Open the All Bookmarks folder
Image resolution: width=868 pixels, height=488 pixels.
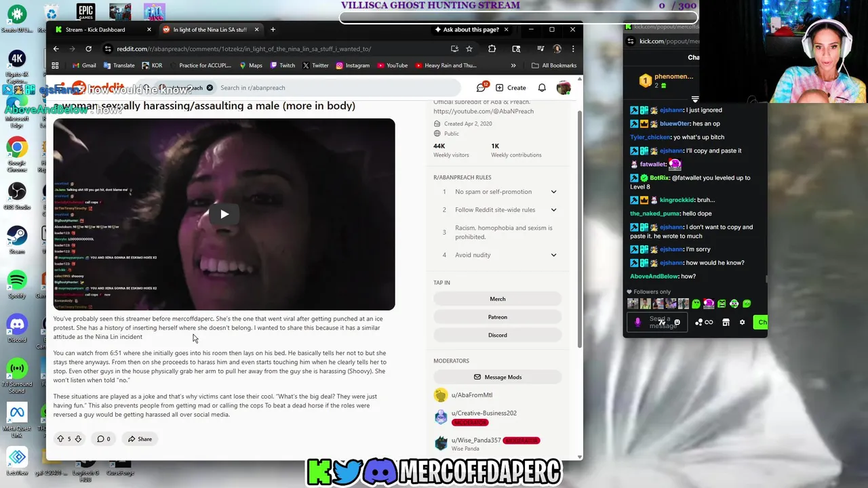click(x=554, y=66)
